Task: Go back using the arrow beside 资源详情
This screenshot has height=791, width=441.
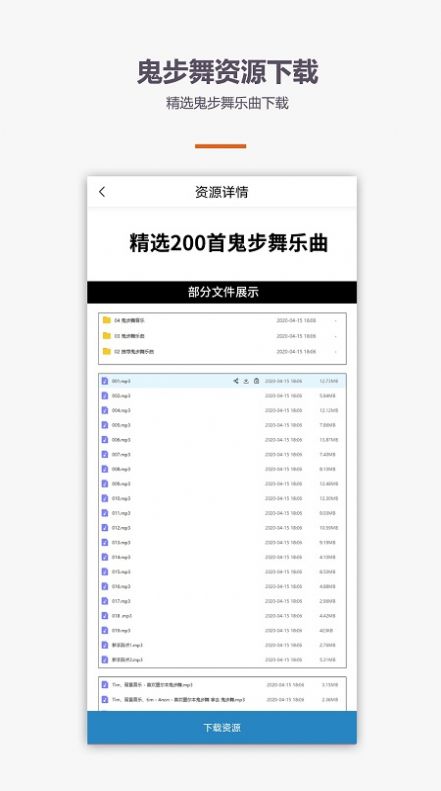Action: pos(102,192)
